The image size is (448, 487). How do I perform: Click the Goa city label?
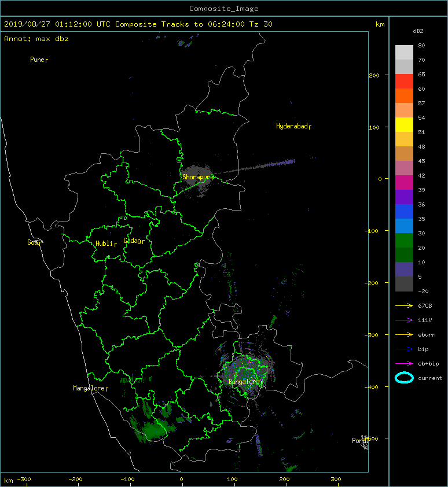click(x=32, y=242)
